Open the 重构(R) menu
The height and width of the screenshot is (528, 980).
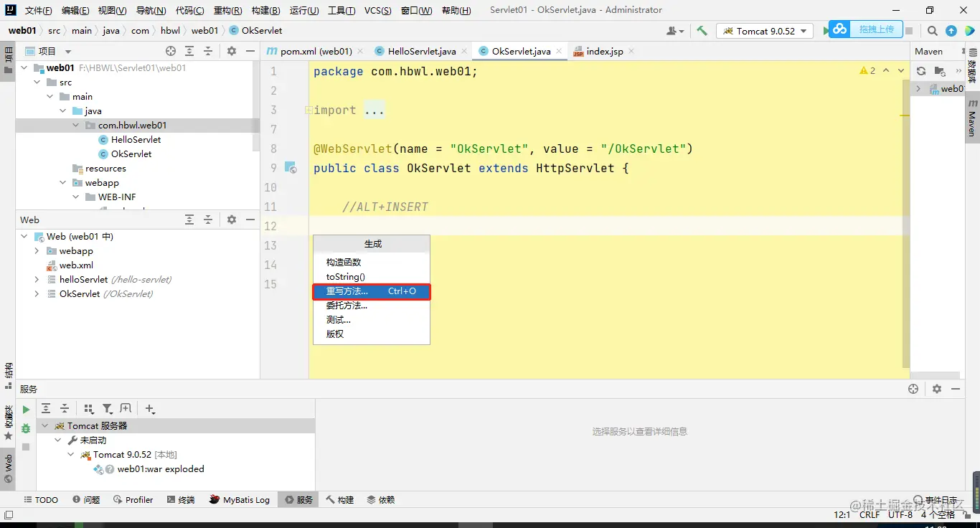click(x=228, y=10)
